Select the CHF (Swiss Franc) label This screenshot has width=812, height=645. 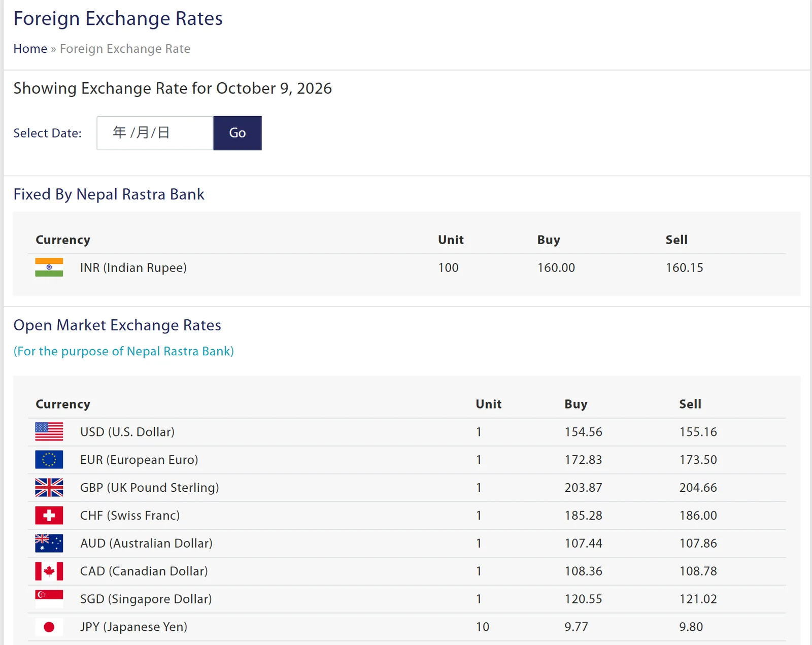[130, 516]
